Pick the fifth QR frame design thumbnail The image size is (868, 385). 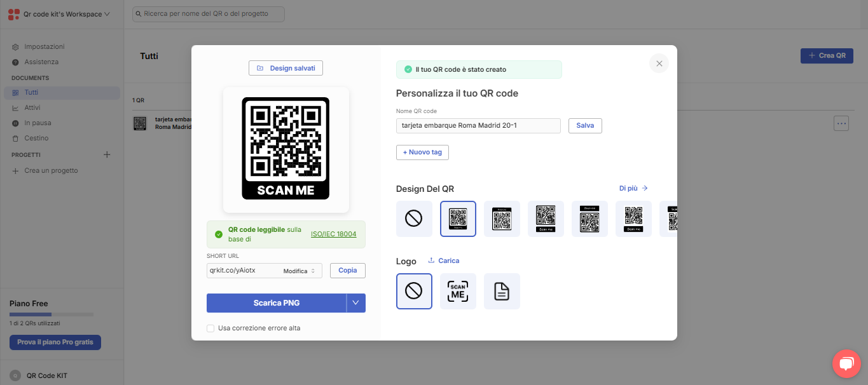coord(589,219)
